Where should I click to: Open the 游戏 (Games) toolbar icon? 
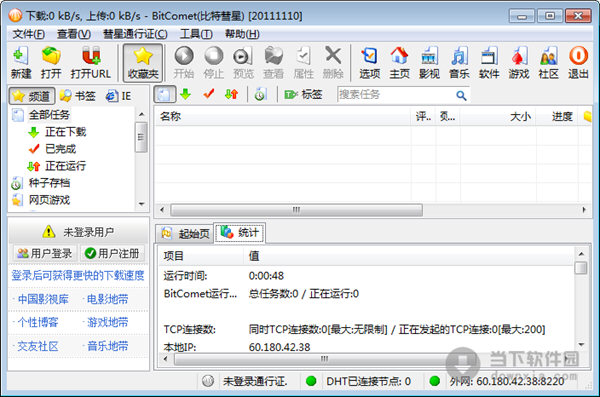(x=518, y=62)
